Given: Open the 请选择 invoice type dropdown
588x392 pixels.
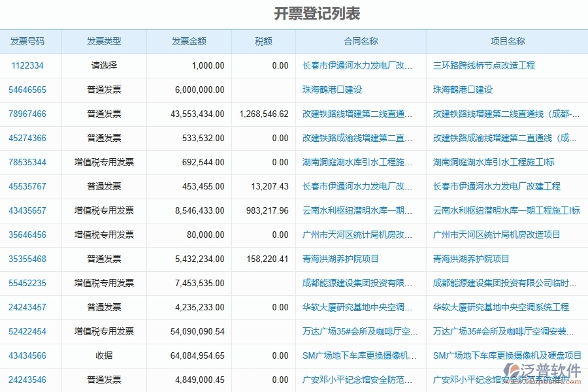Looking at the screenshot, I should 103,65.
